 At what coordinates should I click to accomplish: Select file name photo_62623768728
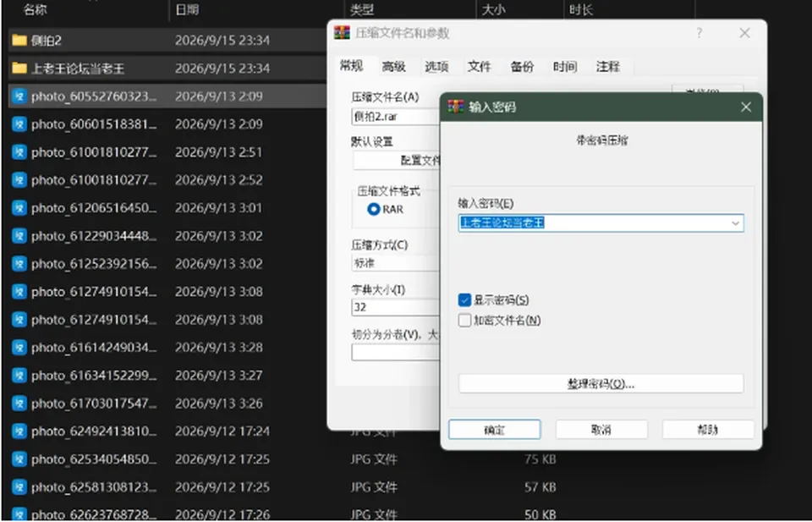[93, 514]
